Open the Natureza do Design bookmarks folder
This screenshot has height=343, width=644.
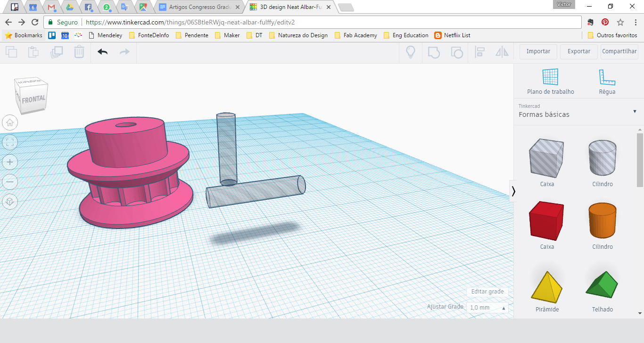point(298,35)
